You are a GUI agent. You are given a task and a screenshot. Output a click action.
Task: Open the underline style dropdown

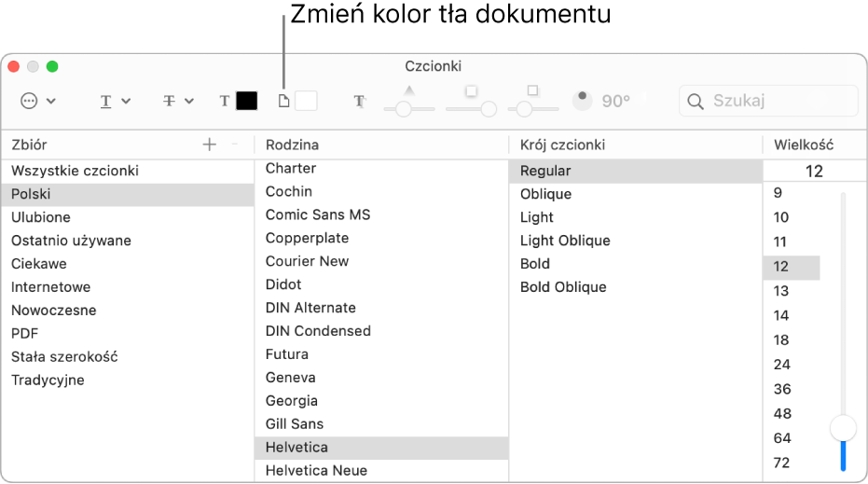coord(116,101)
